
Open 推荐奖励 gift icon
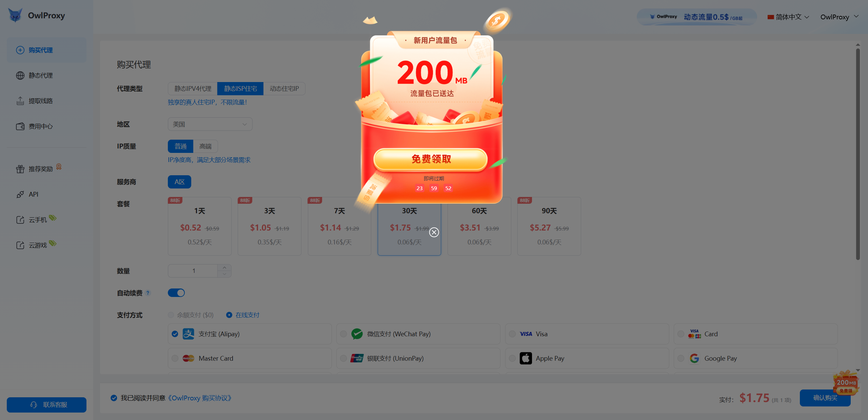point(20,169)
